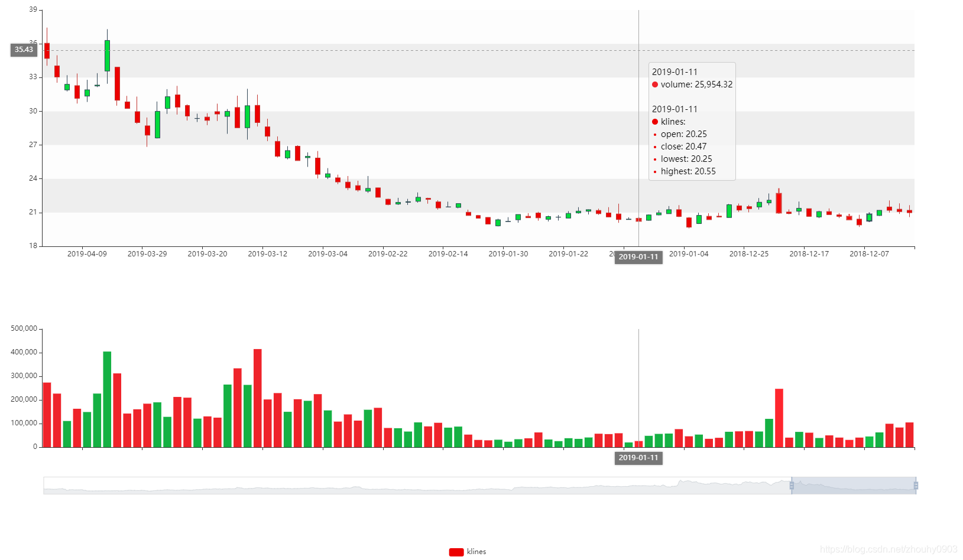This screenshot has width=963, height=560.
Task: Click the tall green candlestick peaking above 36
Action: point(107,56)
